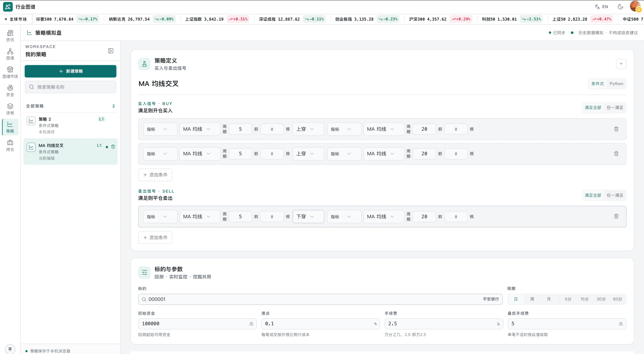644x354 pixels.
Task: Choose the 15分 period option
Action: (x=584, y=299)
